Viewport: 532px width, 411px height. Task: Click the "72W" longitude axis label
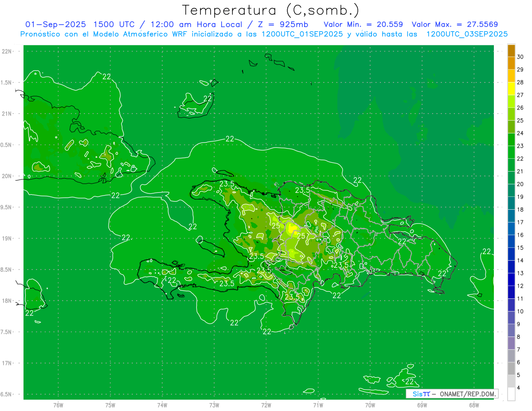coord(266,405)
